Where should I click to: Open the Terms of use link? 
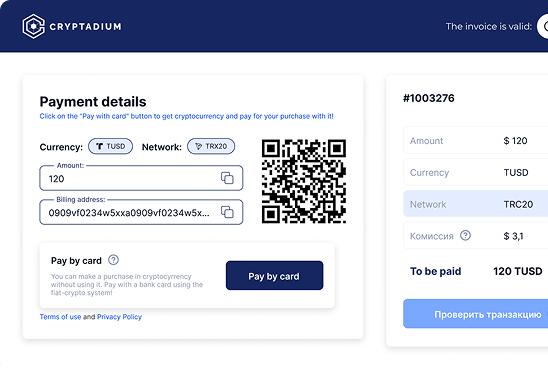pyautogui.click(x=60, y=317)
